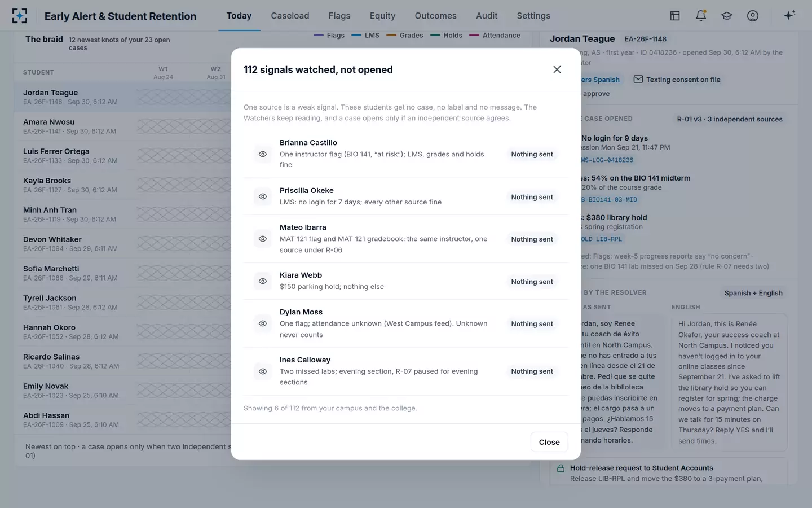
Task: Click the eye icon beside Ines Calloway
Action: pyautogui.click(x=263, y=371)
